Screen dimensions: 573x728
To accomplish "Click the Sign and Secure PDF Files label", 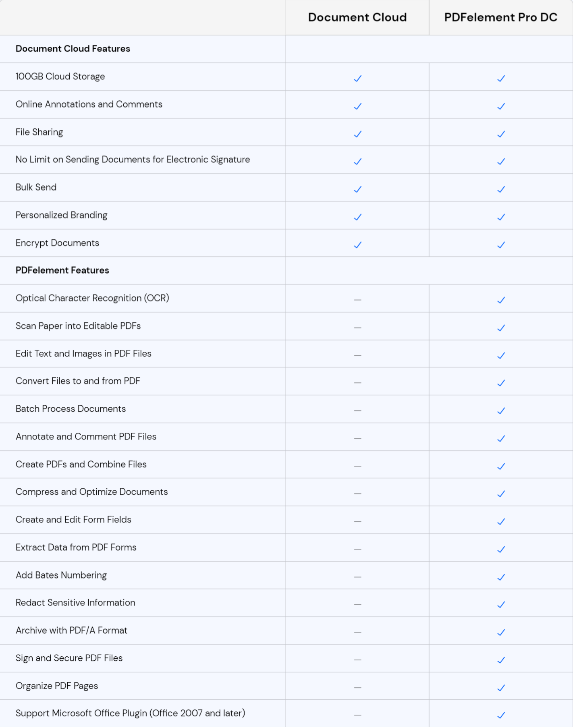I will 69,658.
